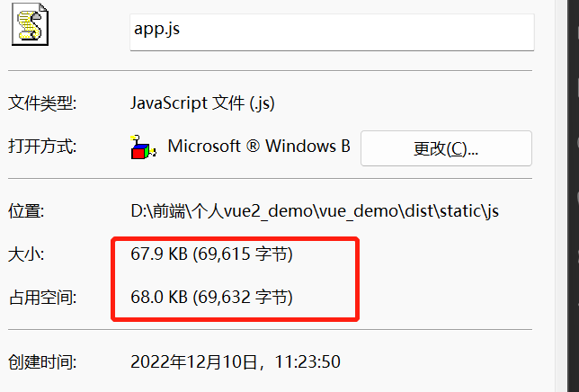The height and width of the screenshot is (392, 579).
Task: Click the 11:23:50 creation time text
Action: (307, 362)
